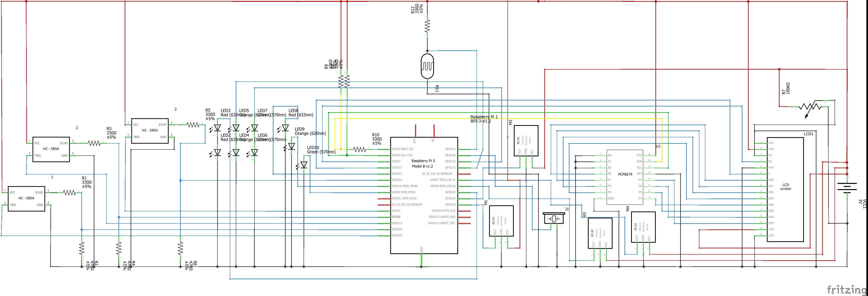Click the R1 330Ω resistor symbol
The height and width of the screenshot is (296, 868).
[70, 193]
